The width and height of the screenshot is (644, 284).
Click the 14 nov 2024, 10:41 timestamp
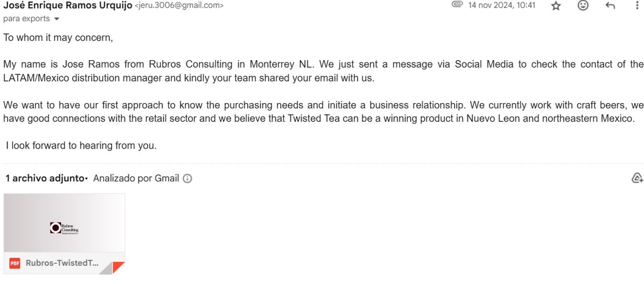(x=502, y=5)
